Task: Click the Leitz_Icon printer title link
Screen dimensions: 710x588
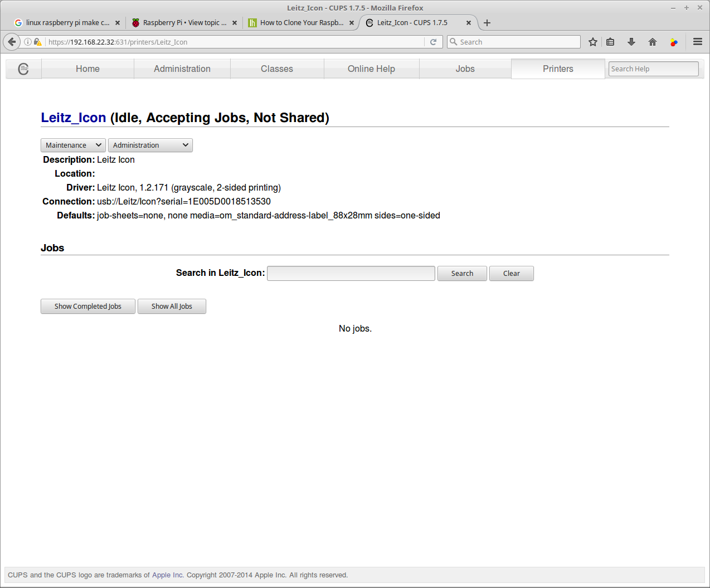Action: pos(74,118)
